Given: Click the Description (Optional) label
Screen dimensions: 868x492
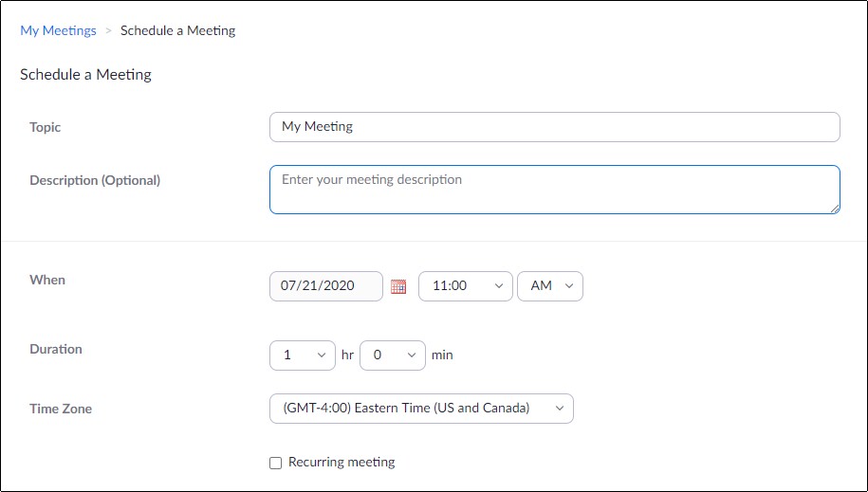Looking at the screenshot, I should 95,180.
